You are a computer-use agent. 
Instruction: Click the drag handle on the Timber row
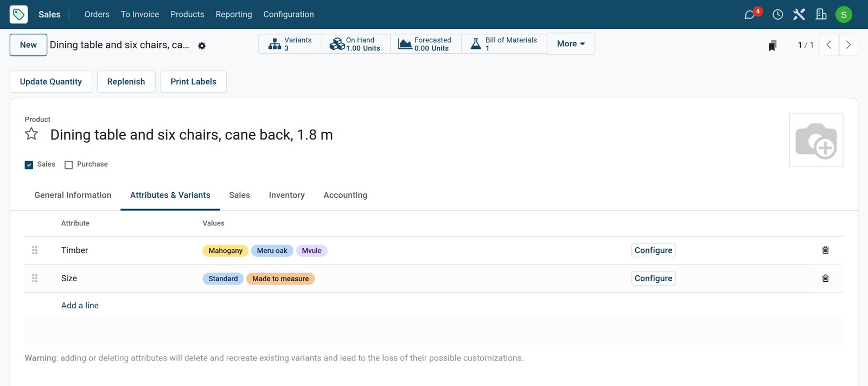pyautogui.click(x=35, y=250)
